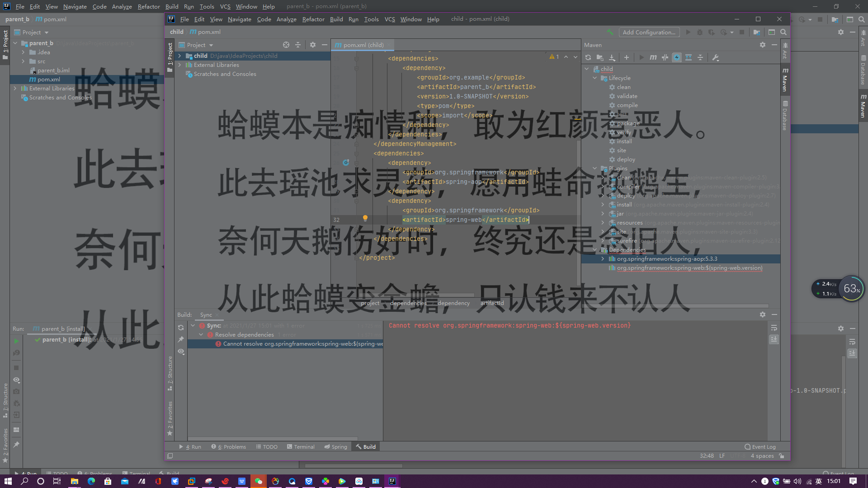Click Execute Maven Goal 'm' icon
This screenshot has width=868, height=488.
pos(653,57)
